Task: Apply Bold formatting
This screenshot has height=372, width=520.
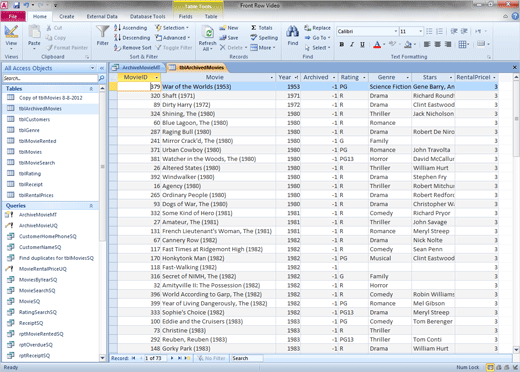Action: [x=342, y=44]
